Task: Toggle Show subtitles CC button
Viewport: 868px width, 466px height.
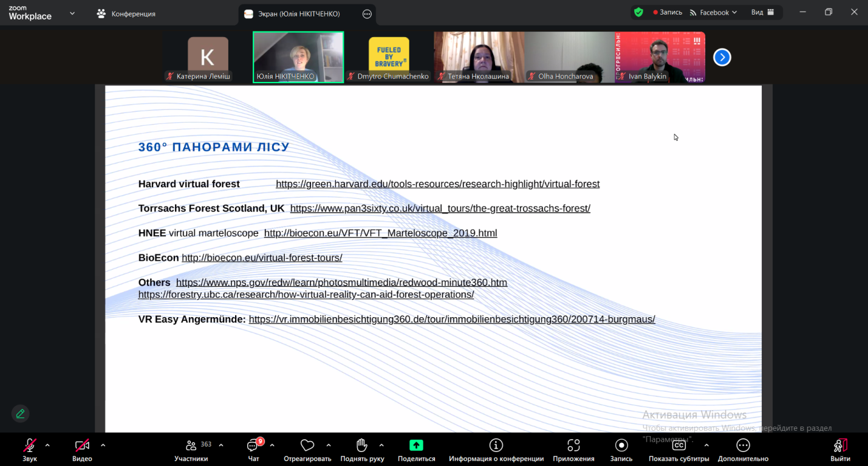Action: click(x=678, y=445)
